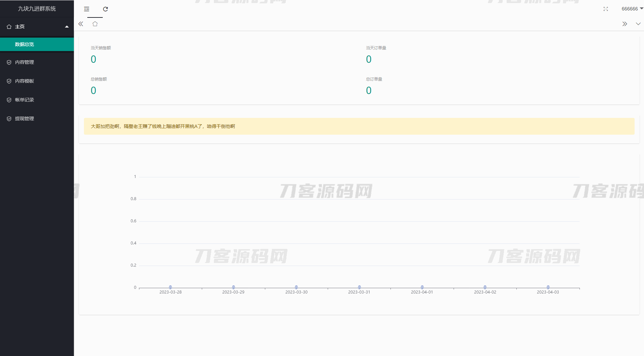Click the chart data point for 2023-03-28

(x=171, y=287)
